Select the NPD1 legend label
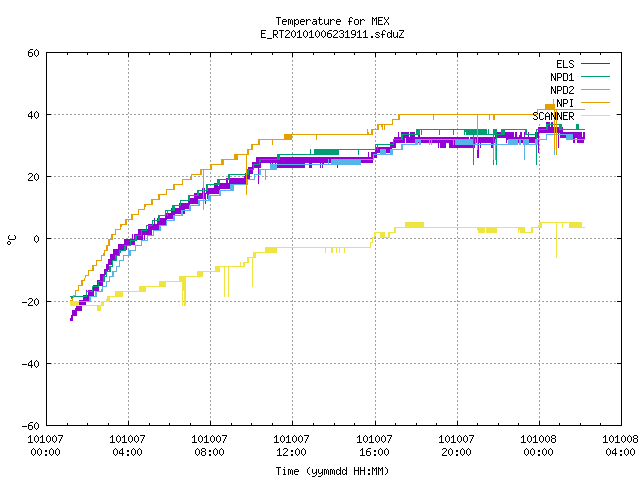This screenshot has height=480, width=640. 562,77
